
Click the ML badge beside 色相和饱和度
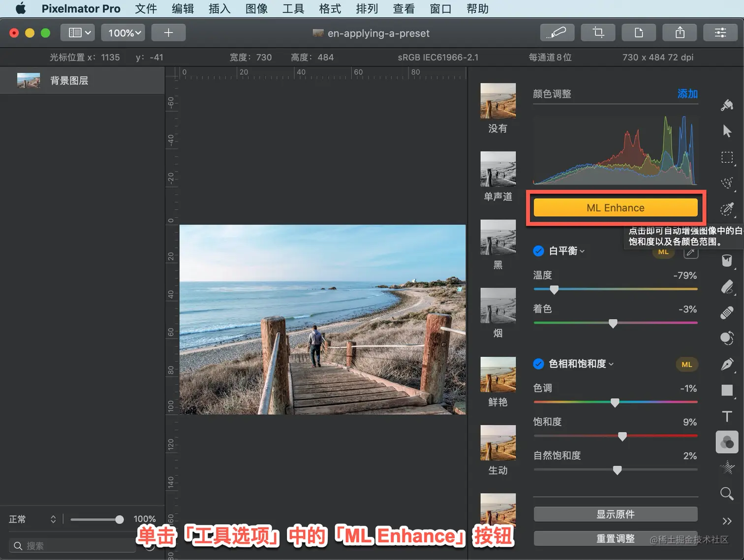pos(687,365)
